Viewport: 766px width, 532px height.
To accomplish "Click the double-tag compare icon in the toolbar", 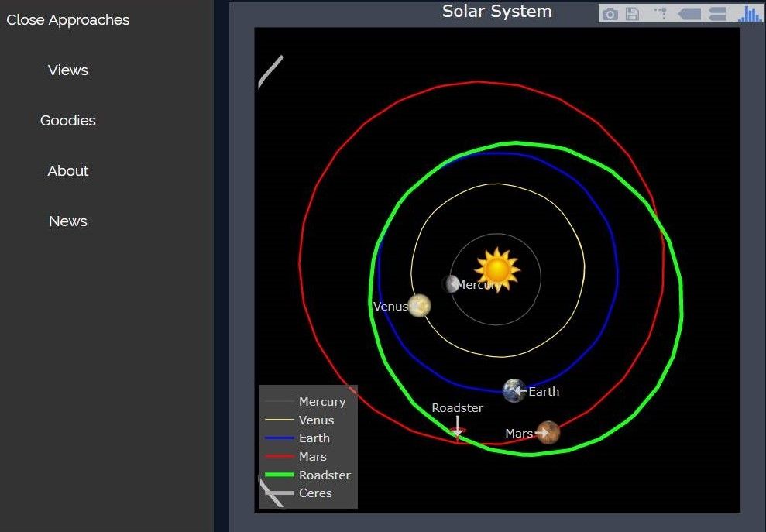I will click(x=716, y=13).
